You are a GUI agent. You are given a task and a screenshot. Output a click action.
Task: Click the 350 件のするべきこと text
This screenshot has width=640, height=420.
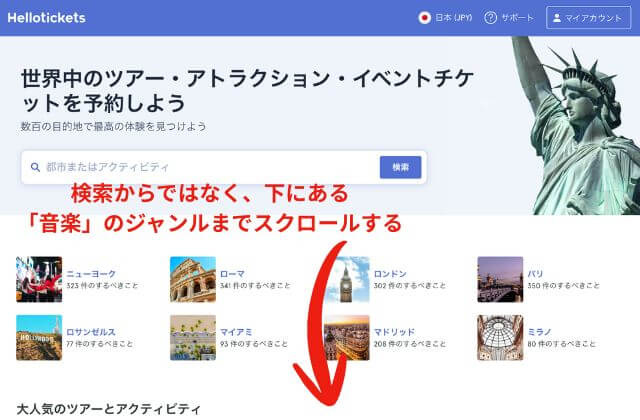[x=564, y=286]
